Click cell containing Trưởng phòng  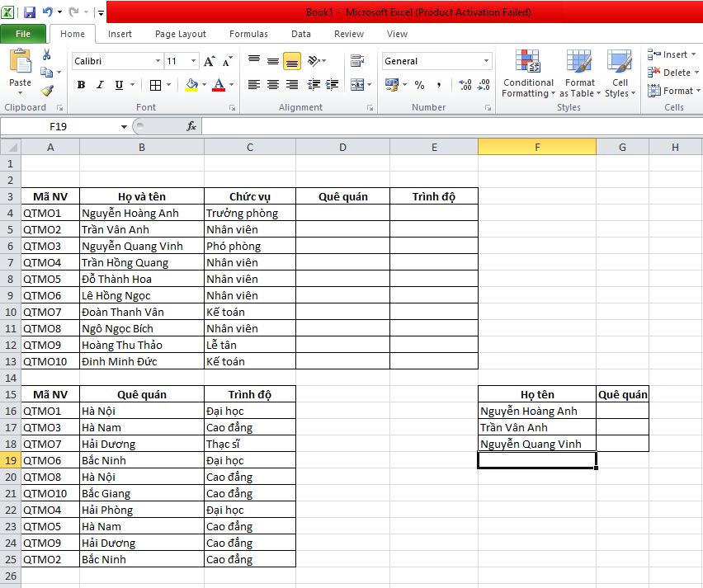point(250,214)
